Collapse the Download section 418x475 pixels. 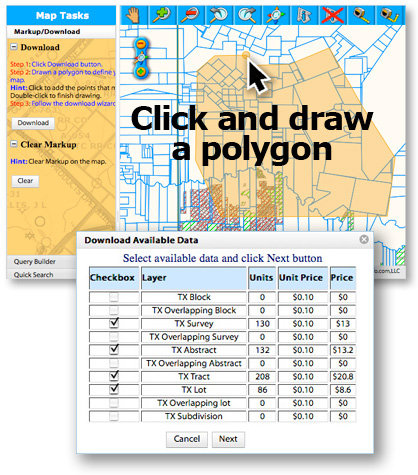coord(14,47)
